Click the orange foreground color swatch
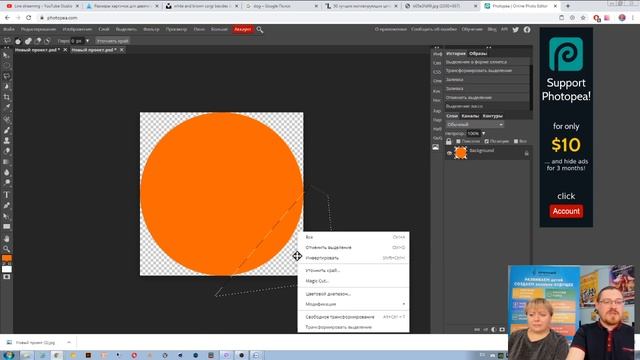The width and height of the screenshot is (640, 360). (x=7, y=258)
